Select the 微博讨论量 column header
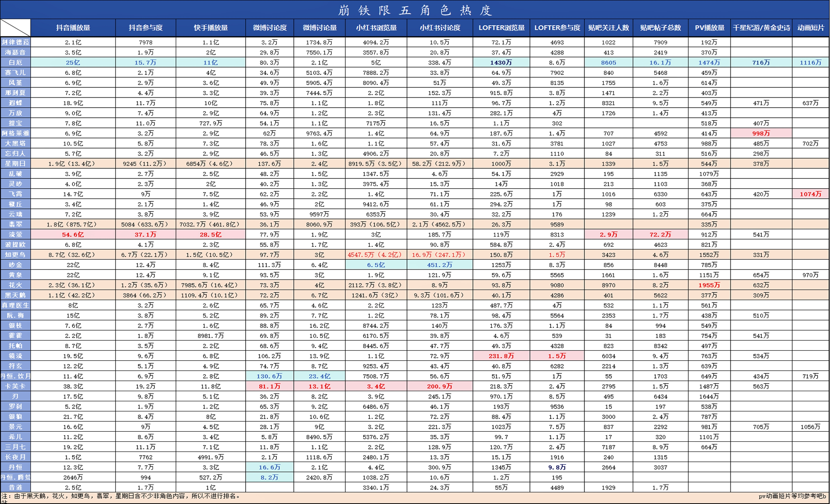 [x=320, y=28]
